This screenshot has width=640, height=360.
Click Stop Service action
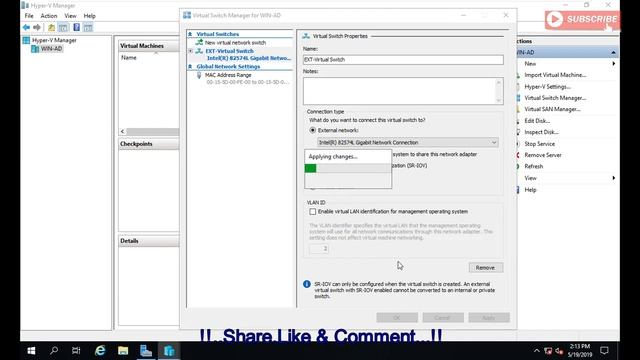(x=539, y=144)
